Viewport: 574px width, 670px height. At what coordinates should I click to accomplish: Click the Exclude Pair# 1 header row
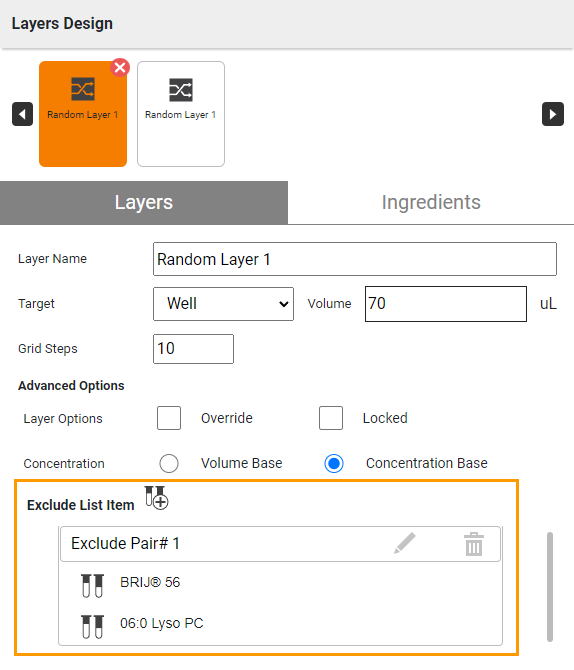(280, 544)
